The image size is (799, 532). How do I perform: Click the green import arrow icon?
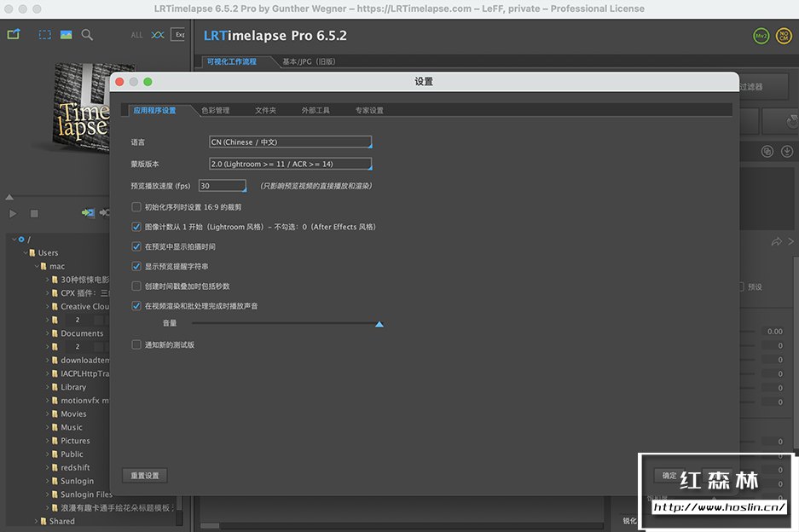point(88,212)
